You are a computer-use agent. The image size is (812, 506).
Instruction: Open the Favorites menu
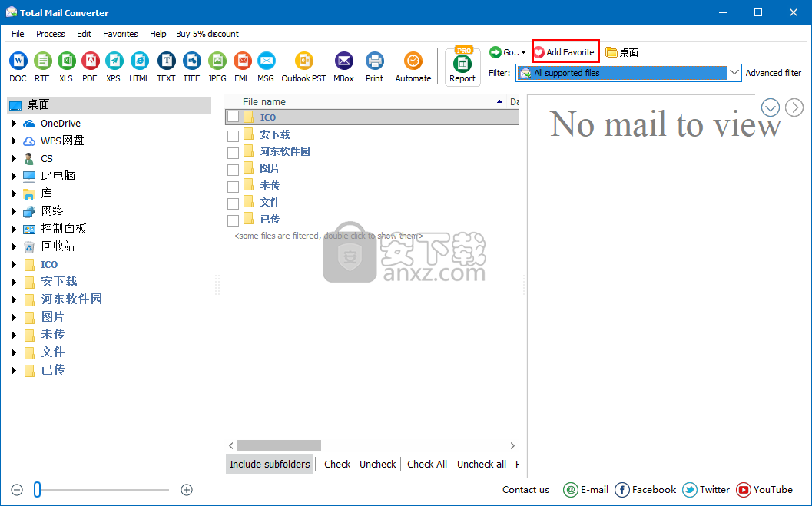pos(120,34)
